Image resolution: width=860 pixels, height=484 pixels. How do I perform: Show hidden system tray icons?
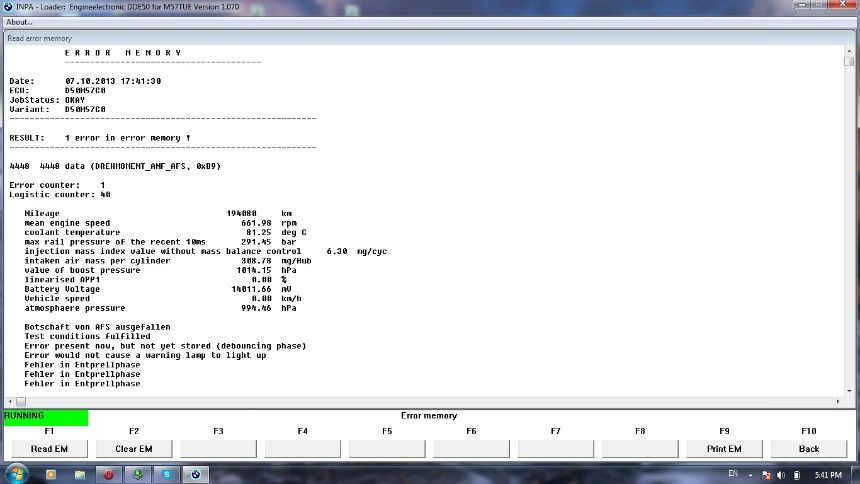(x=750, y=474)
